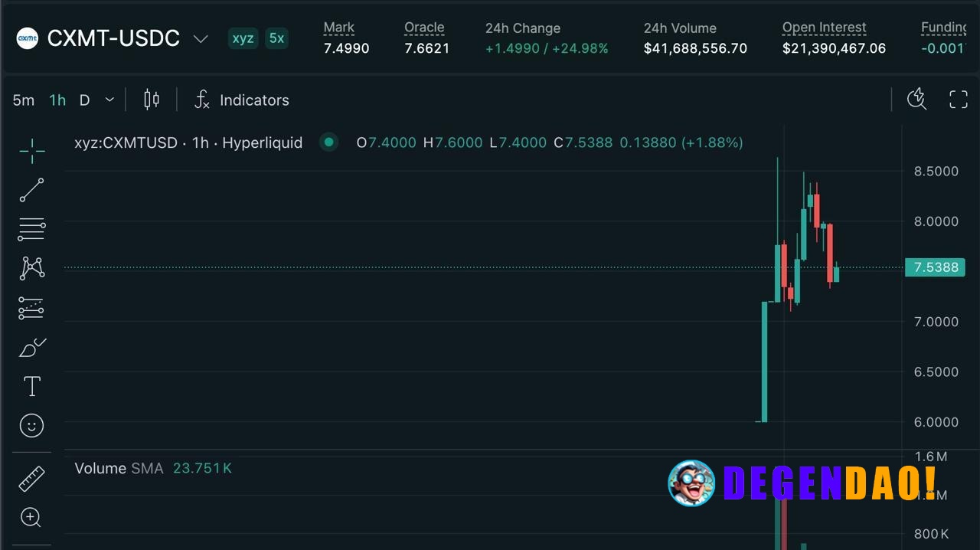Expand the CXMT-USDC pair selector chevron
980x550 pixels.
tap(201, 38)
